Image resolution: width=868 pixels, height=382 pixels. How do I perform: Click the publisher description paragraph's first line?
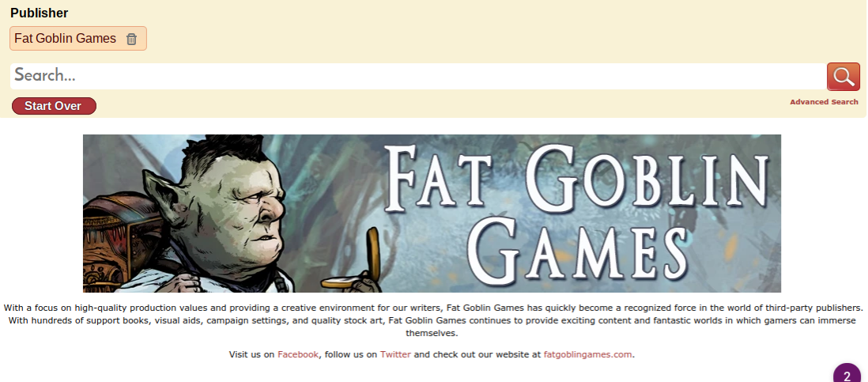pyautogui.click(x=433, y=307)
